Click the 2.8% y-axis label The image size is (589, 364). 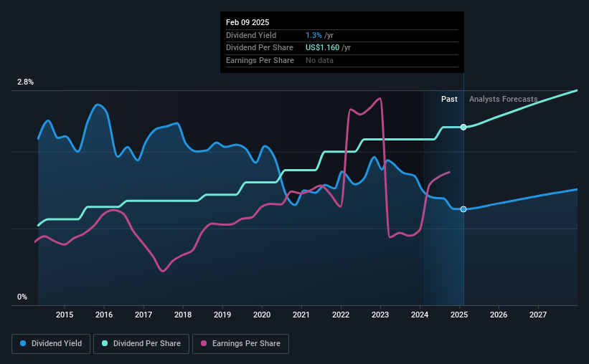[25, 82]
